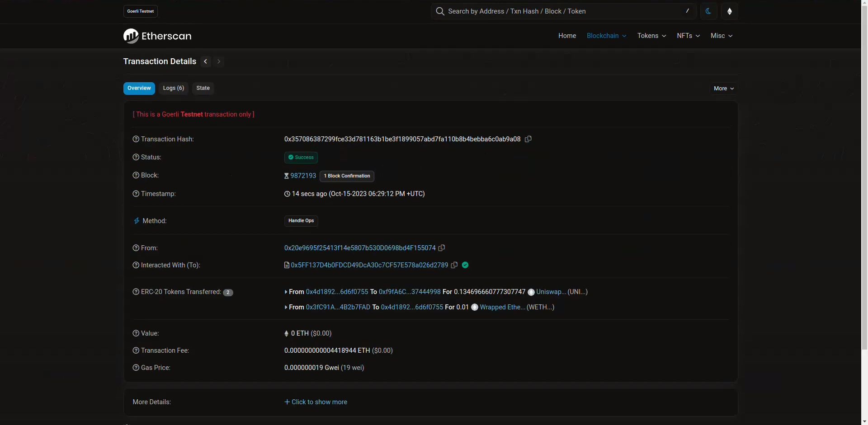This screenshot has width=868, height=425.
Task: Click the clock icon by timestamp
Action: click(287, 194)
